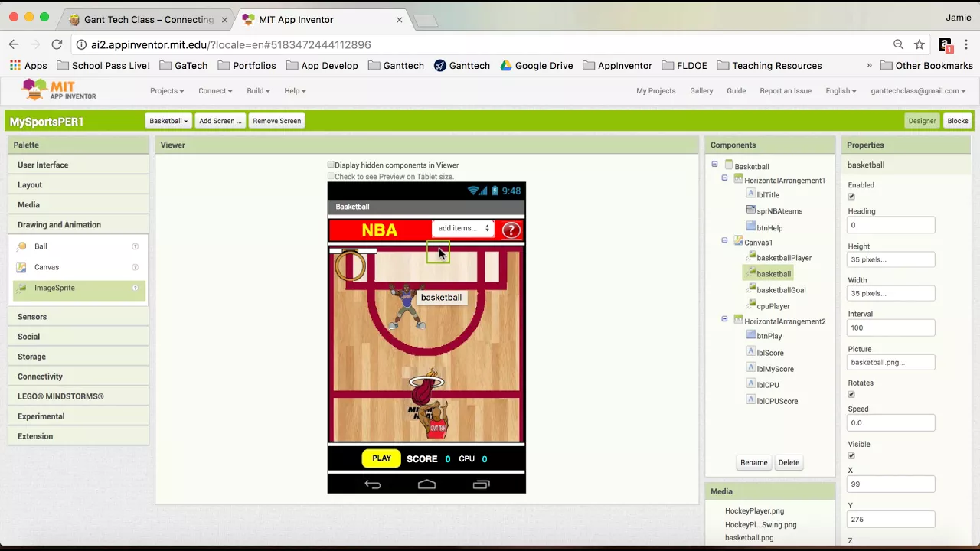Image resolution: width=980 pixels, height=551 pixels.
Task: Click the Android recent apps icon in preview
Action: coord(481,484)
